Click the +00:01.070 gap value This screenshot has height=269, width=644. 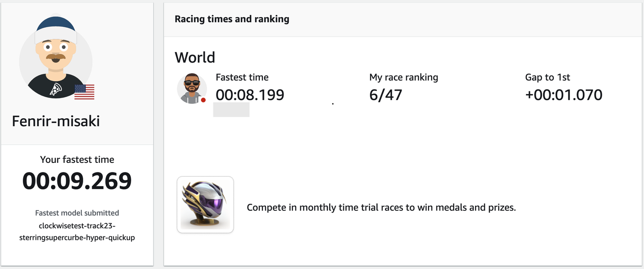pyautogui.click(x=563, y=95)
